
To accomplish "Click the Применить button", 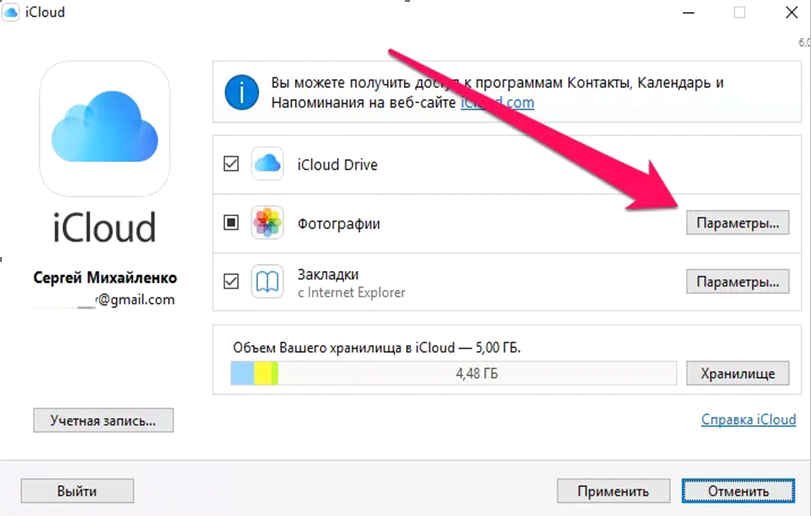I will click(613, 491).
